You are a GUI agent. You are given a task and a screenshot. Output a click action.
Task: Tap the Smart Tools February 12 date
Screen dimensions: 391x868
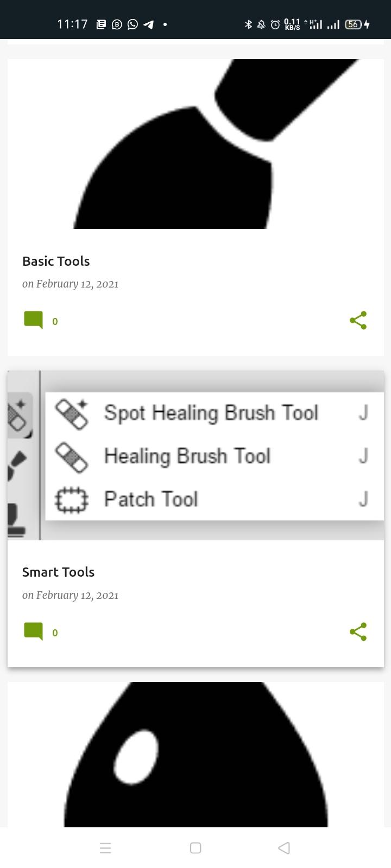[70, 595]
